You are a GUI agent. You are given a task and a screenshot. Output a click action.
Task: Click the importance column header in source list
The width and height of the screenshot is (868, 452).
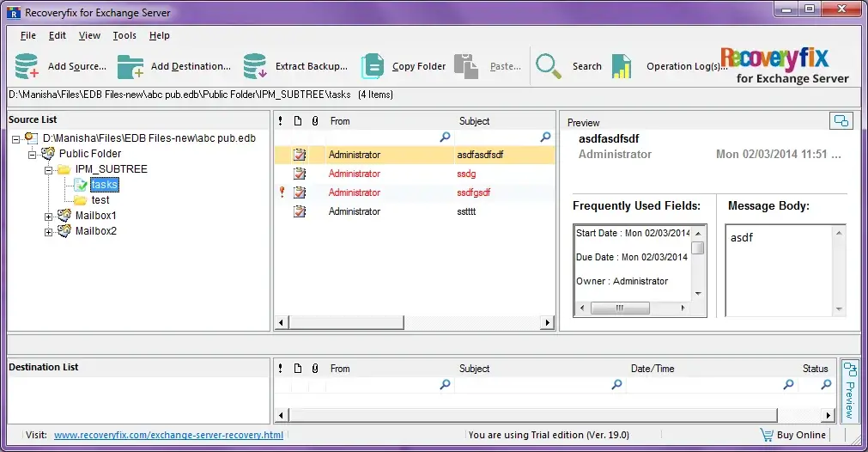point(281,121)
